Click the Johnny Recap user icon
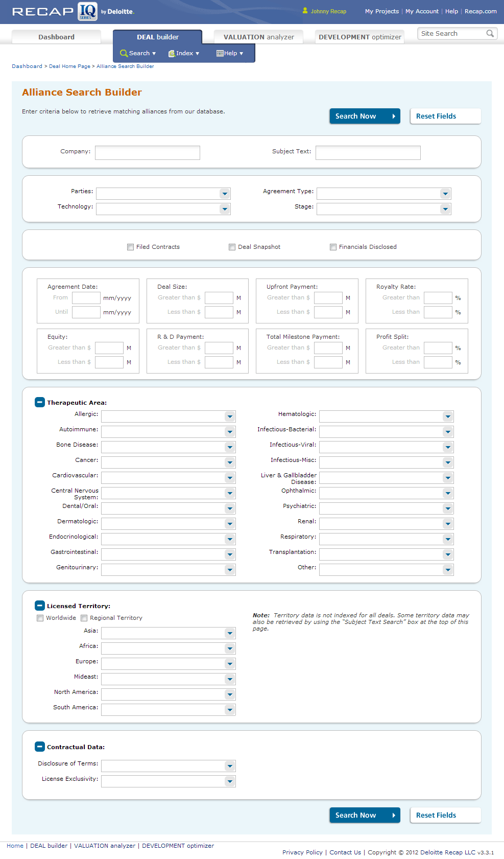The height and width of the screenshot is (859, 504). tap(305, 11)
